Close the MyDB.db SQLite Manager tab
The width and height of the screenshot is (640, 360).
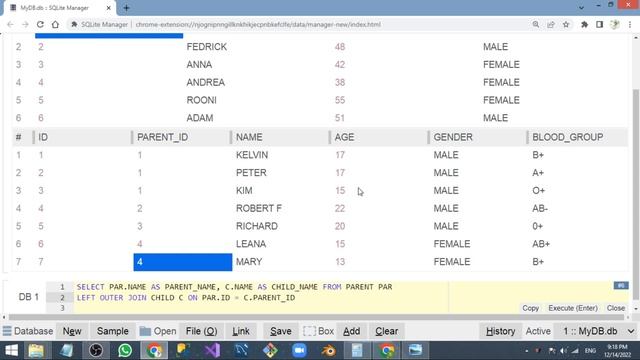point(109,8)
